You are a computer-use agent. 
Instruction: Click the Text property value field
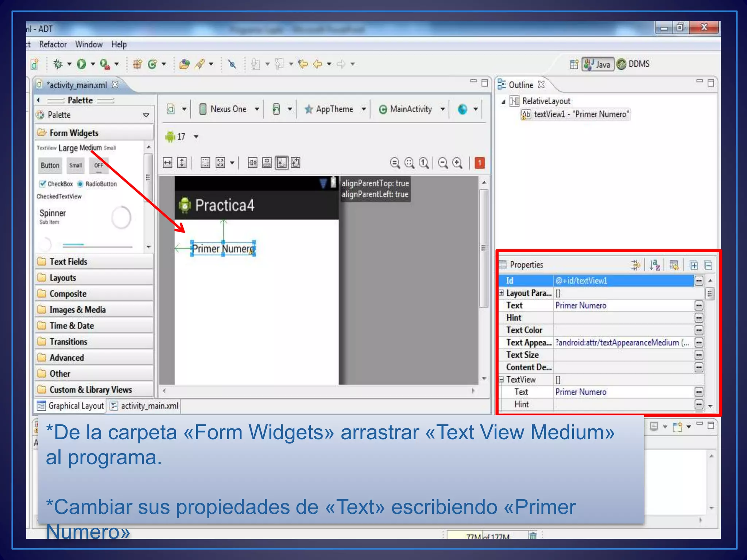point(624,306)
